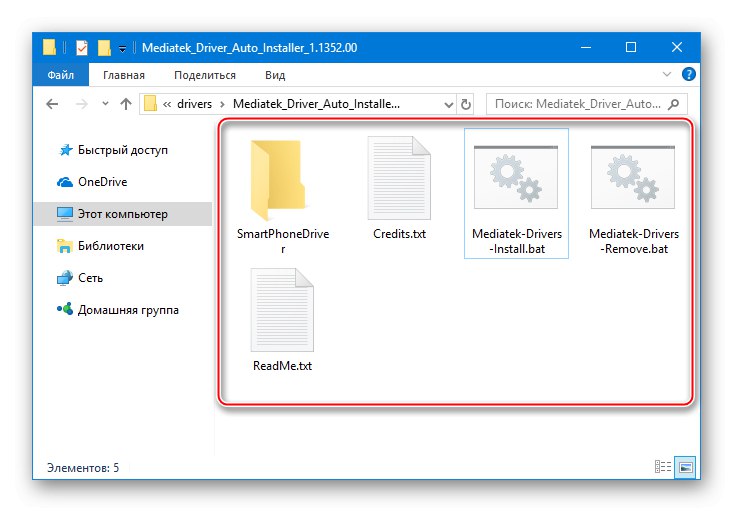Open the folder system icon at title bar start
This screenshot has width=733, height=512.
(x=49, y=48)
